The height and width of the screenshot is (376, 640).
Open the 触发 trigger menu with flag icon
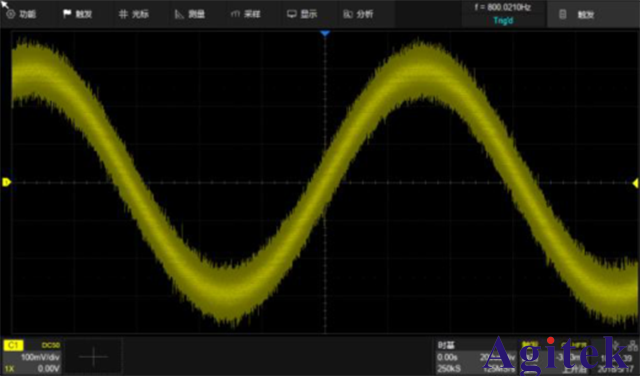pyautogui.click(x=78, y=14)
